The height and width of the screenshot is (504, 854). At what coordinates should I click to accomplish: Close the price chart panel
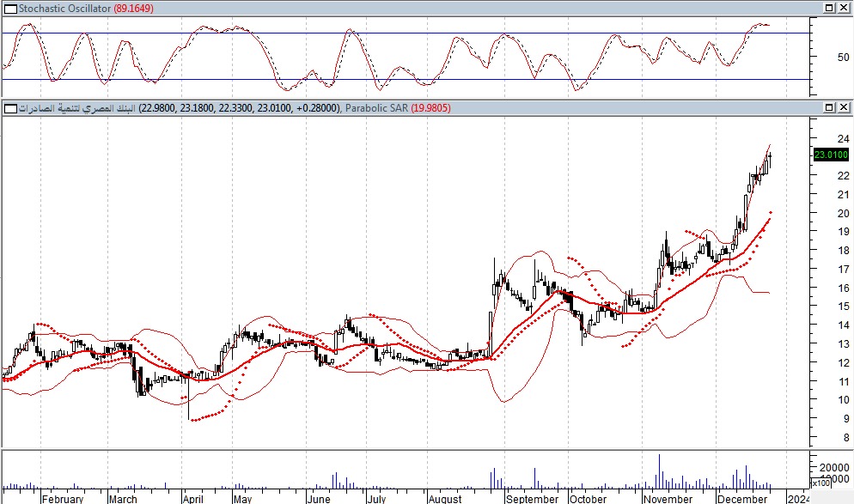click(844, 108)
